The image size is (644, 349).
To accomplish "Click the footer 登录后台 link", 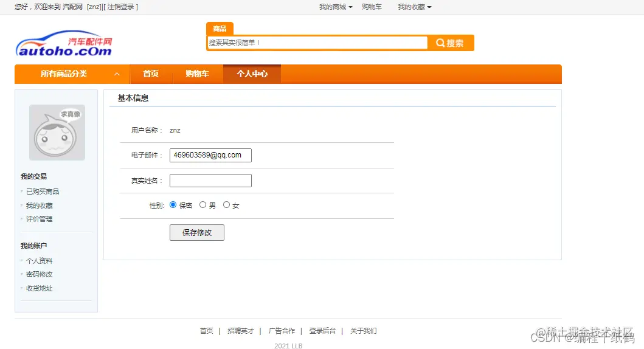I will [x=322, y=331].
